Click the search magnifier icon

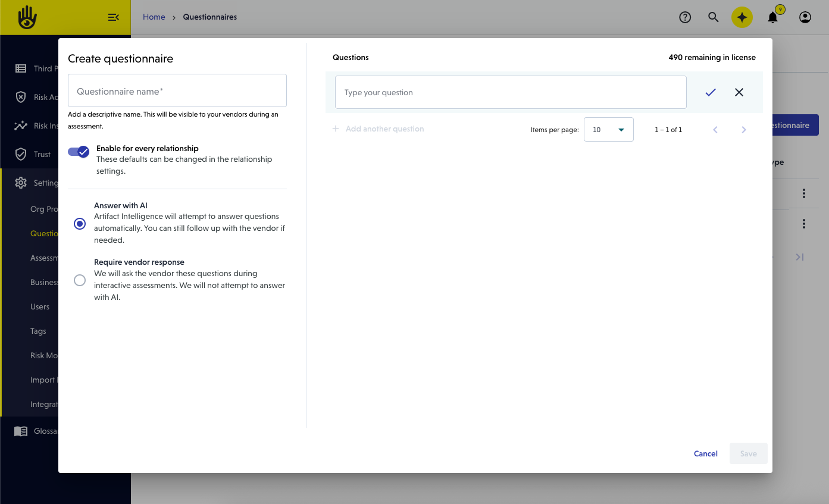point(714,17)
